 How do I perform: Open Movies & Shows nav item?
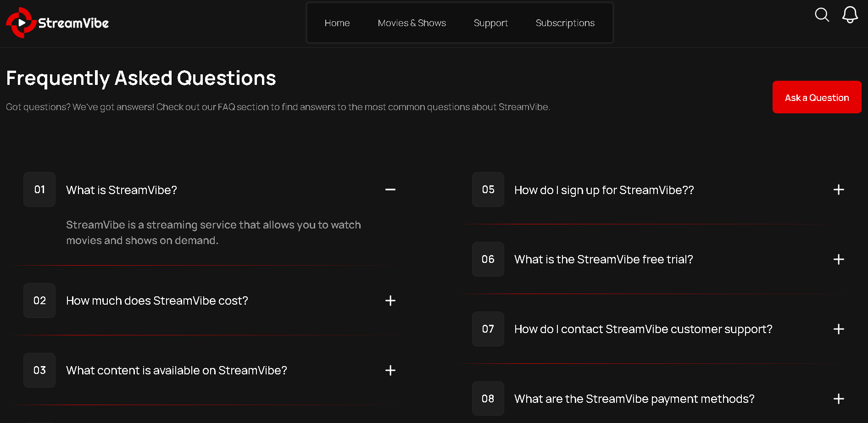(x=412, y=23)
